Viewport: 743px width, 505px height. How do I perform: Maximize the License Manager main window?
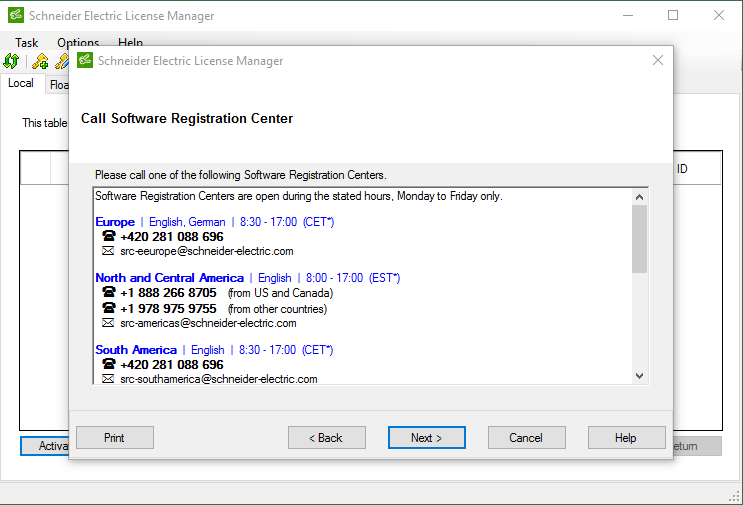[672, 15]
